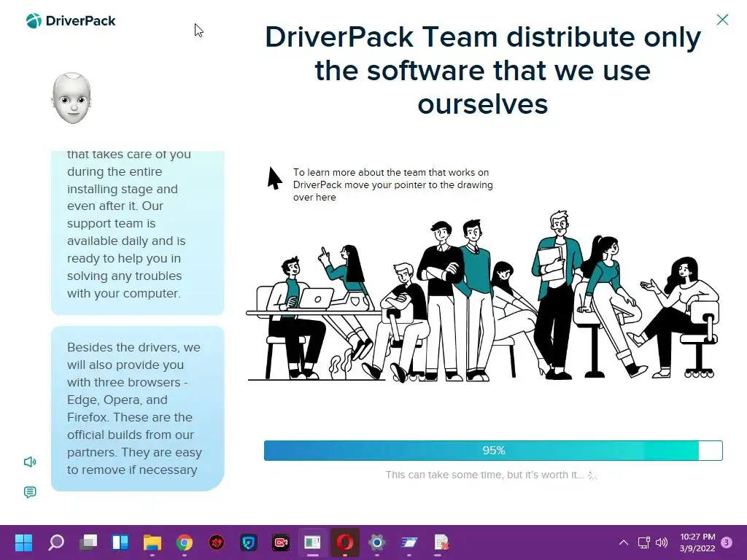The width and height of the screenshot is (747, 560).
Task: Open the red gear app in taskbar
Action: click(x=216, y=542)
